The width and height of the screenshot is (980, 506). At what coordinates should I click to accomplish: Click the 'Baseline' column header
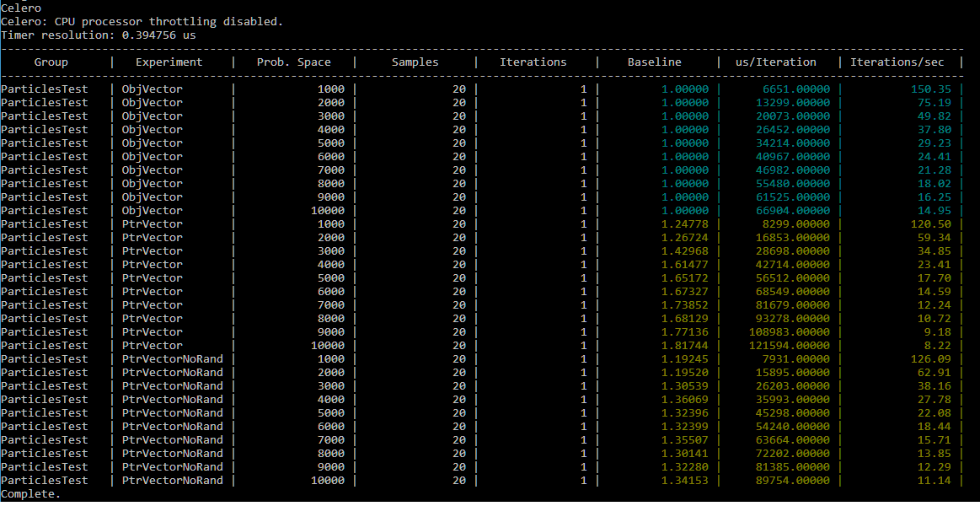click(x=655, y=62)
